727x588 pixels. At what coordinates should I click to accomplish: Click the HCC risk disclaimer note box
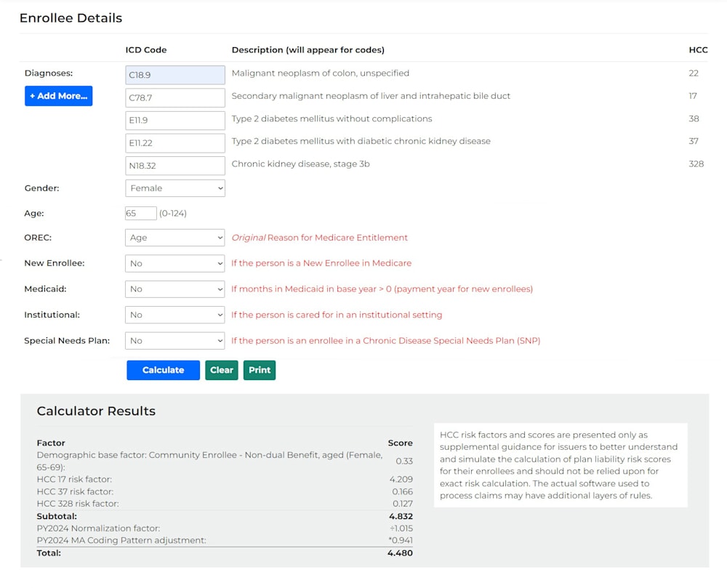pos(561,465)
